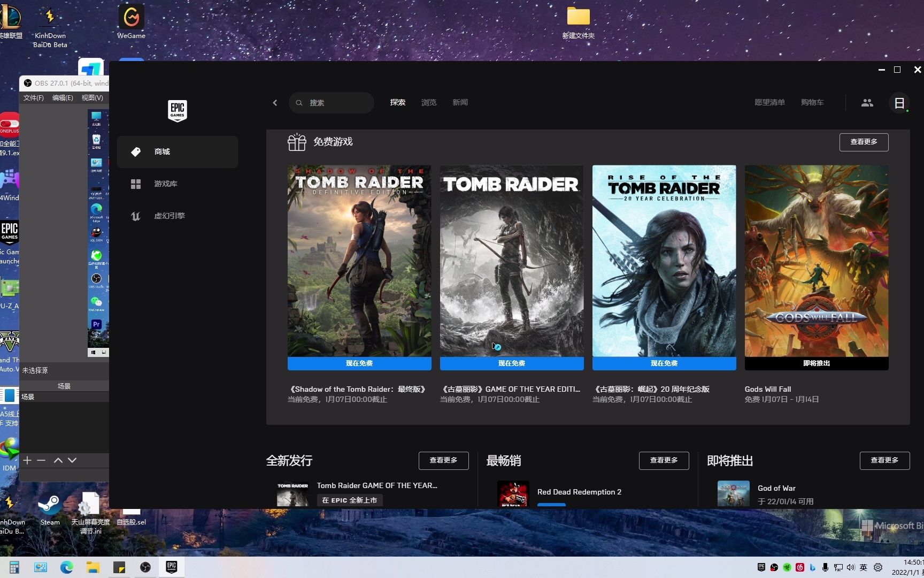Click the 搜索 search field
Viewport: 924px width, 578px height.
pyautogui.click(x=332, y=103)
